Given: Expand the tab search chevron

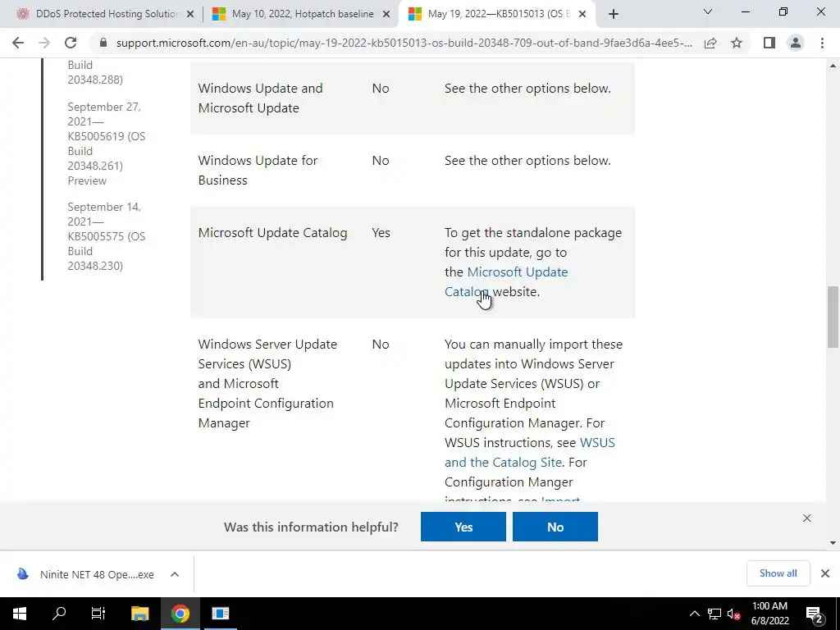Looking at the screenshot, I should [x=708, y=11].
